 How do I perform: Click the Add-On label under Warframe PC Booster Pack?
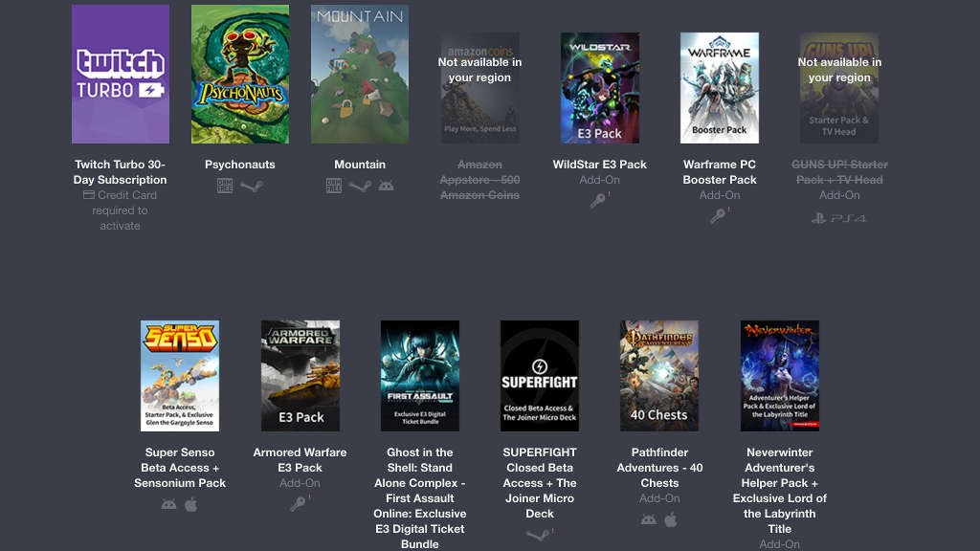point(720,195)
